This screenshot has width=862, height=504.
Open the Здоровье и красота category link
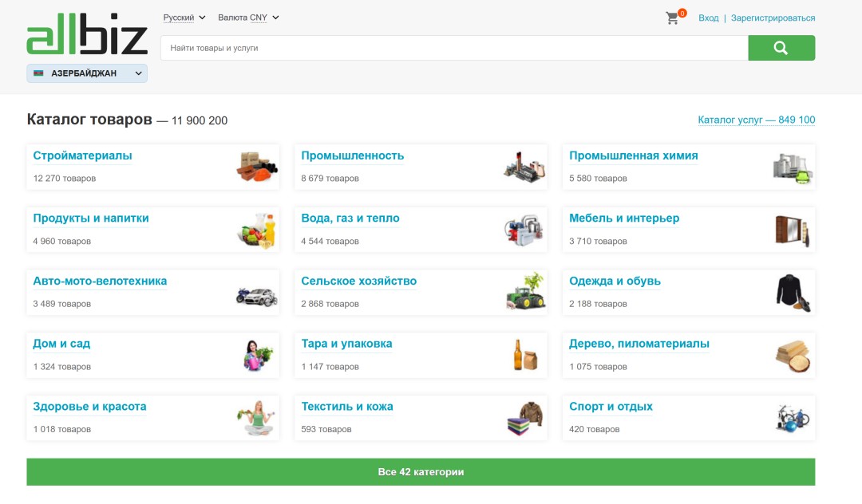(x=89, y=407)
